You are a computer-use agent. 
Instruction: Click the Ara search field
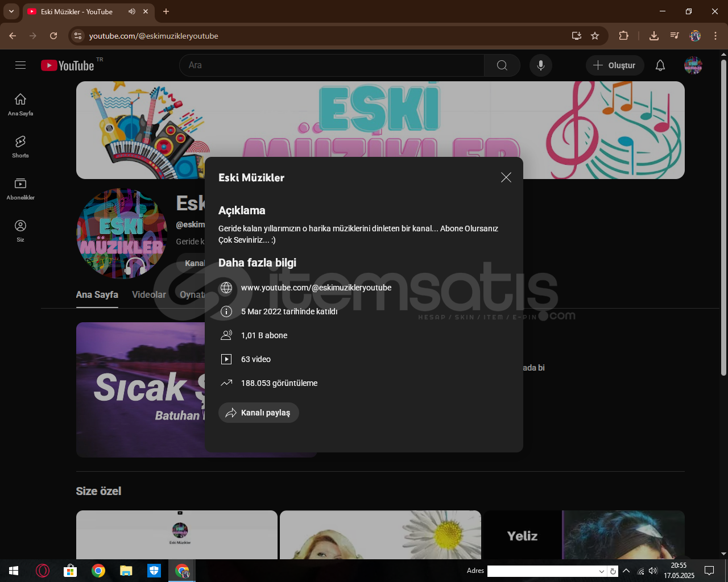[332, 65]
